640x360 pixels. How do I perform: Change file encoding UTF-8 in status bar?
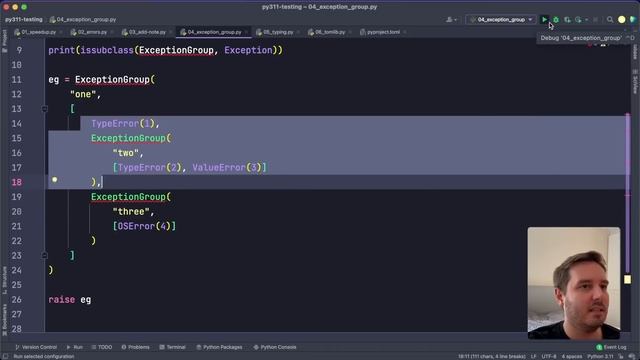pyautogui.click(x=549, y=357)
